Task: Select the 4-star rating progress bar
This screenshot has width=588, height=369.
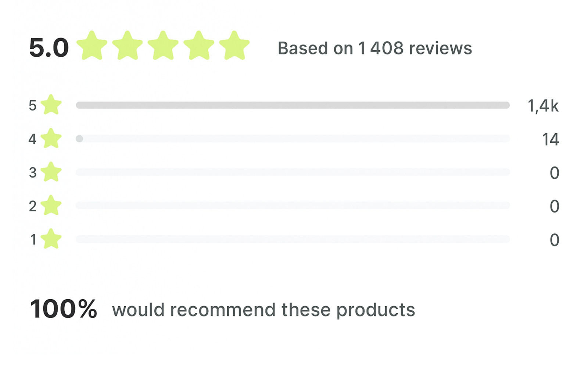Action: tap(293, 139)
